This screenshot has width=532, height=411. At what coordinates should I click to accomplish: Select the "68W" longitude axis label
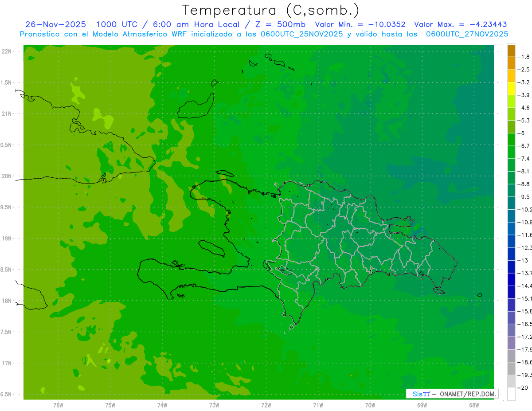(473, 405)
